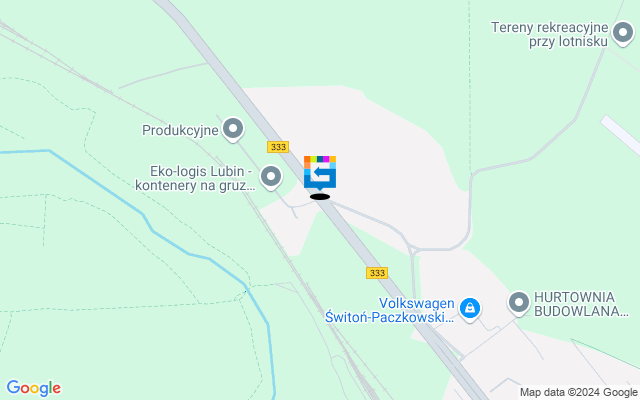Click the Volkswagen Świtoń-Paczkowski label
This screenshot has width=640, height=400.
390,310
